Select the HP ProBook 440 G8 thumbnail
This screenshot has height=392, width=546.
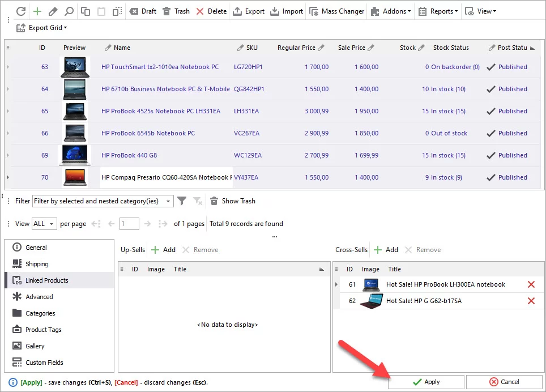click(x=75, y=155)
